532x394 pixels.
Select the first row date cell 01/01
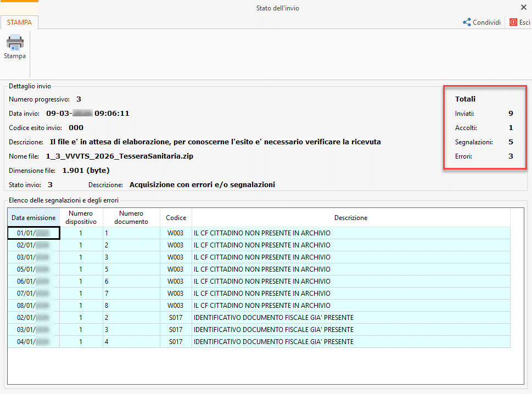click(x=33, y=233)
